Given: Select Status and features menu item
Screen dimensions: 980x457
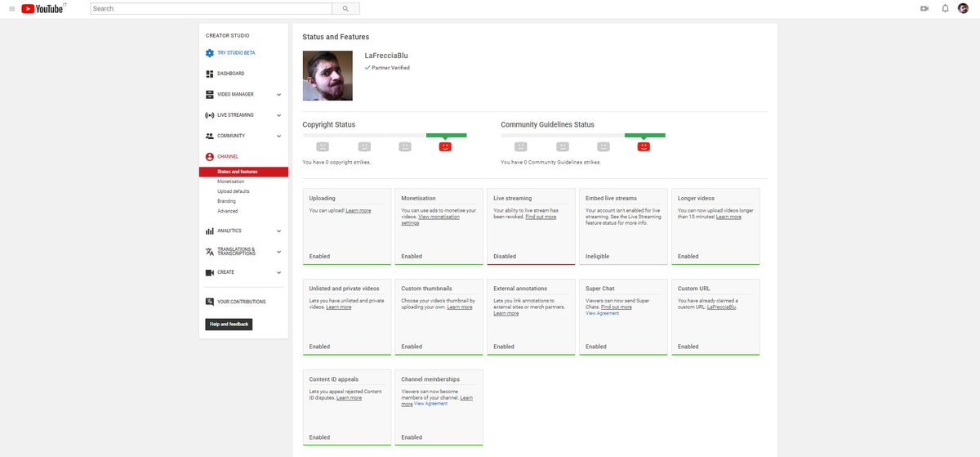Looking at the screenshot, I should pos(243,172).
